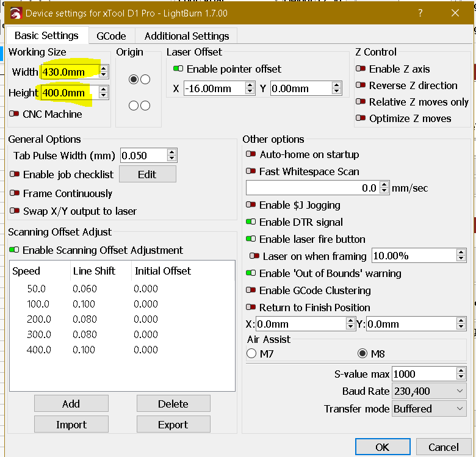Select the Basic Settings tab
Image resolution: width=476 pixels, height=457 pixels.
click(x=47, y=35)
